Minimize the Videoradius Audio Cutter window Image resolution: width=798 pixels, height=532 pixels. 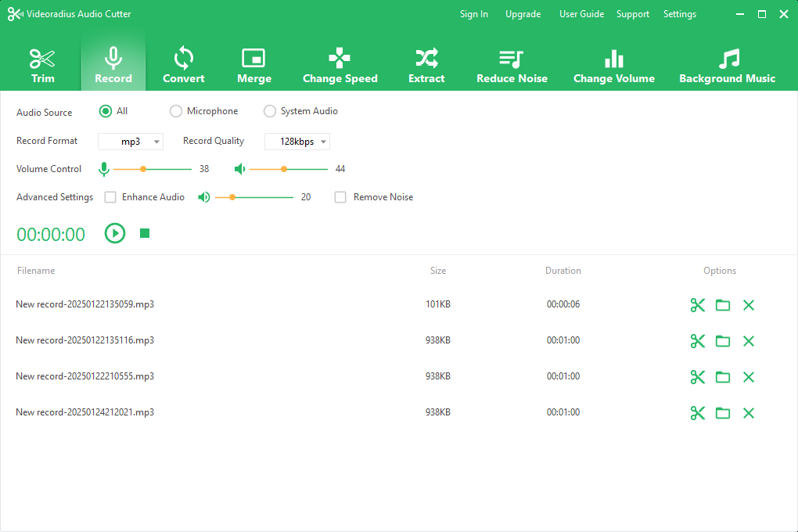tap(740, 14)
